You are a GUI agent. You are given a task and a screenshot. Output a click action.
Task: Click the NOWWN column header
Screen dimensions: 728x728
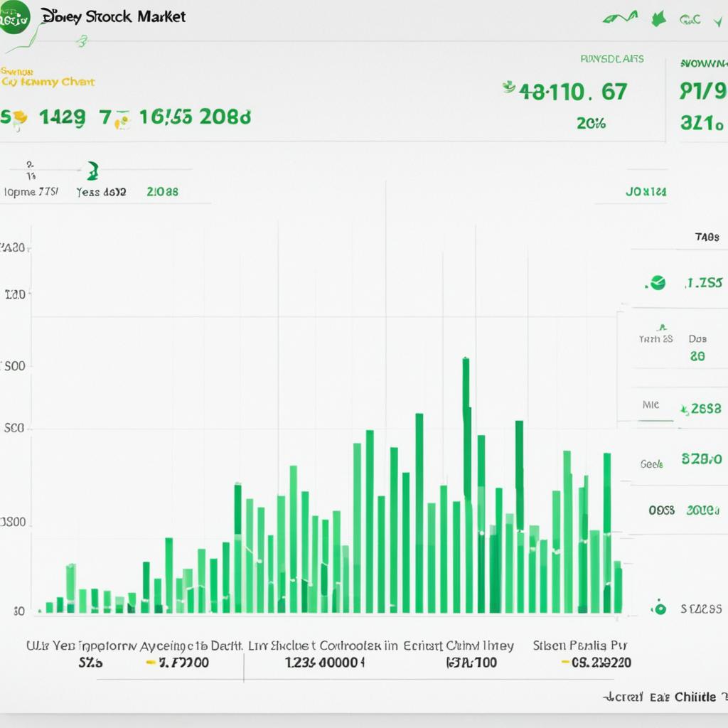click(704, 63)
